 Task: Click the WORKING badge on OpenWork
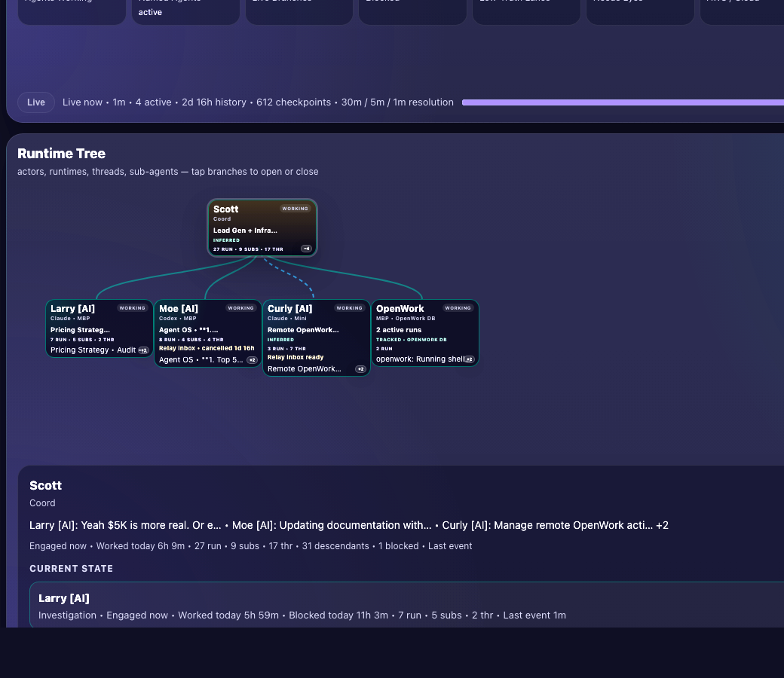(458, 308)
